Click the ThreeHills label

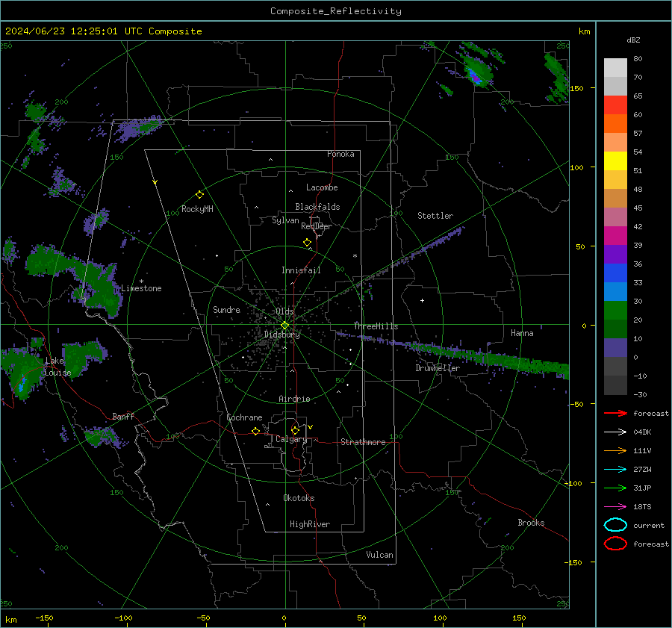coord(376,326)
